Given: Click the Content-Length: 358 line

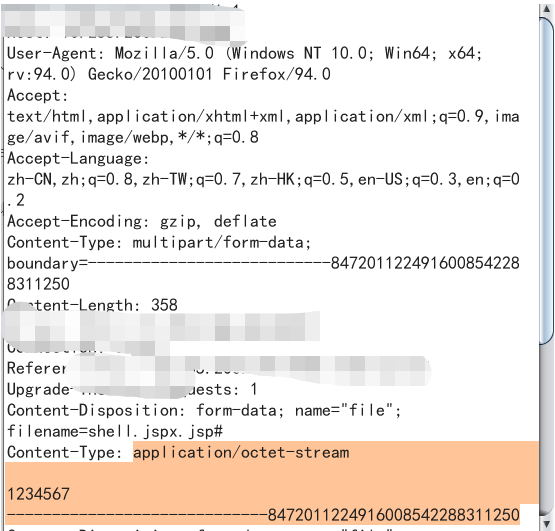Looking at the screenshot, I should [x=92, y=305].
